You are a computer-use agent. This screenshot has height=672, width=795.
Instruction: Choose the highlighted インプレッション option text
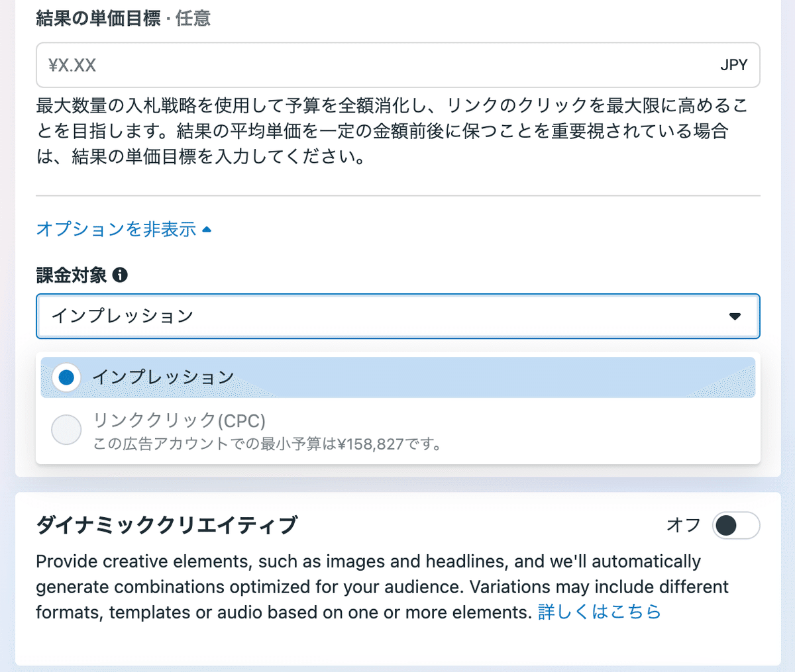click(x=163, y=377)
